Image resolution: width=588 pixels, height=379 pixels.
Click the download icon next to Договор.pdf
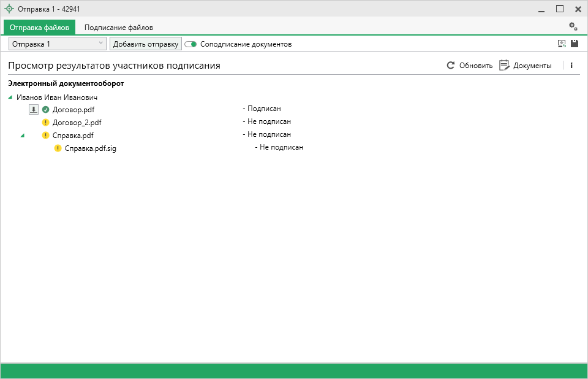pos(34,109)
